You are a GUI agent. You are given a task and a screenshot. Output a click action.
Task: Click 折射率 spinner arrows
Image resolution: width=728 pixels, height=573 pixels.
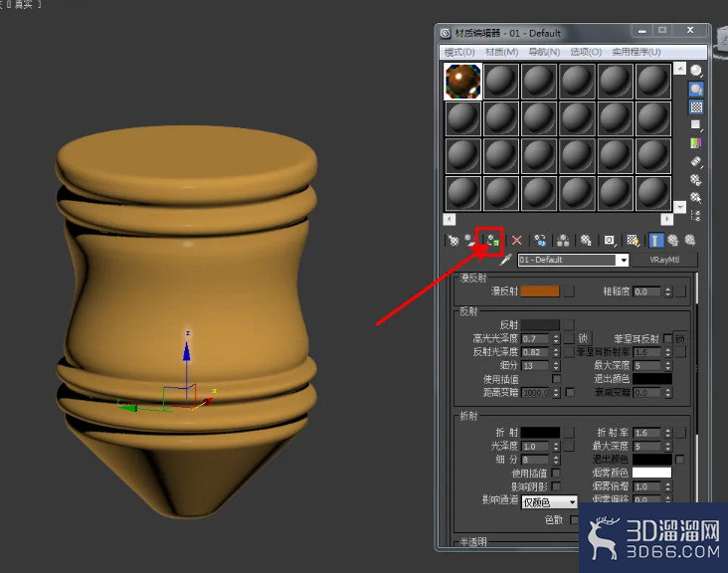667,433
